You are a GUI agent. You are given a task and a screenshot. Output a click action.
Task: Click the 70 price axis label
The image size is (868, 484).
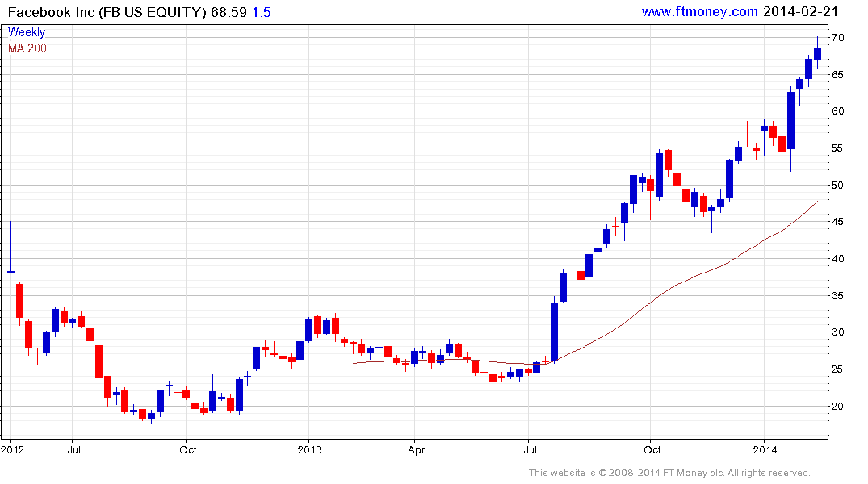[x=837, y=38]
